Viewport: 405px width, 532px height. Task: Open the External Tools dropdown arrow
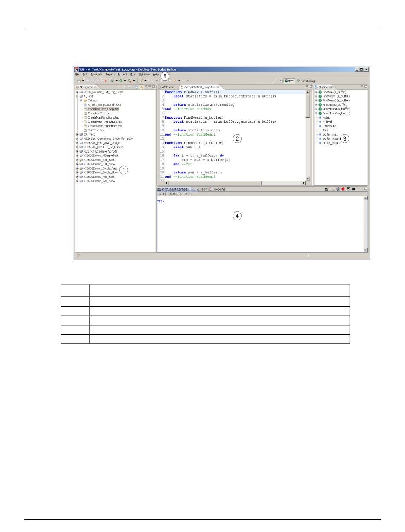tap(134, 81)
